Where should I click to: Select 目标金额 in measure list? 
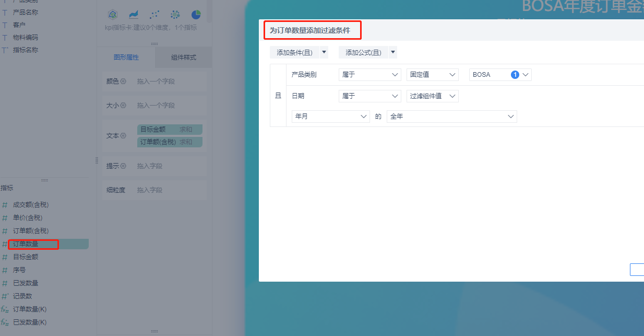click(26, 257)
